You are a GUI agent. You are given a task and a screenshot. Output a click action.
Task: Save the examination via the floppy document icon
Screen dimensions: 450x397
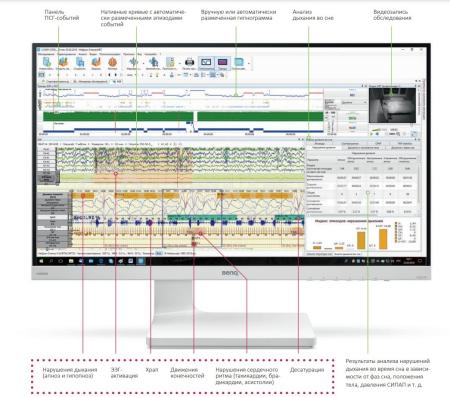point(80,63)
